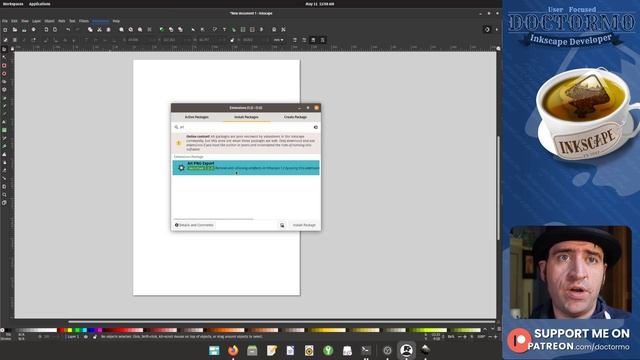
Task: Click the Paste toolbar icon
Action: (x=108, y=30)
